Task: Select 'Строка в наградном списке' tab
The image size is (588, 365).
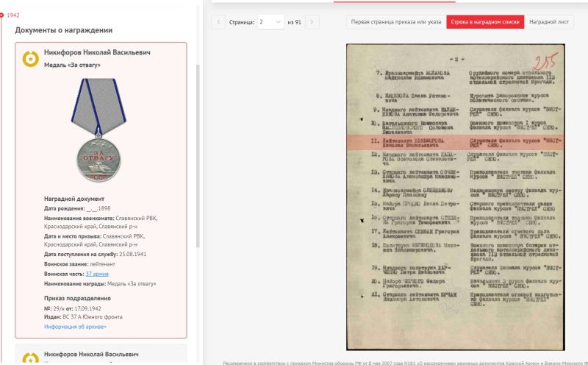Action: coord(485,22)
